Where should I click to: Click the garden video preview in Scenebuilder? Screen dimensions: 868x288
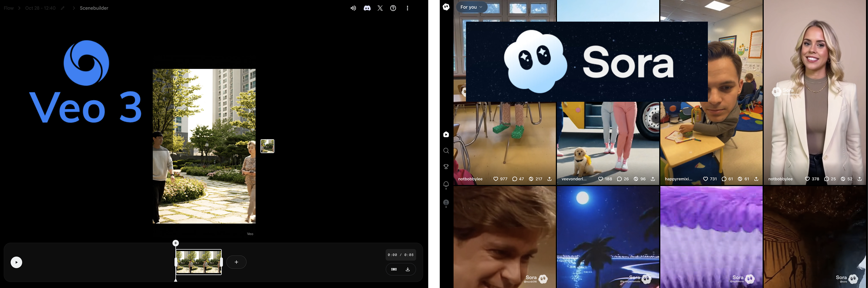pos(204,146)
